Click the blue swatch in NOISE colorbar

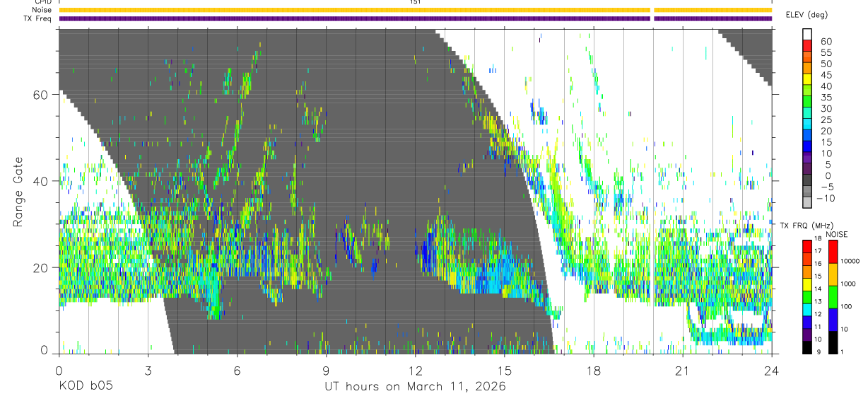coord(833,319)
